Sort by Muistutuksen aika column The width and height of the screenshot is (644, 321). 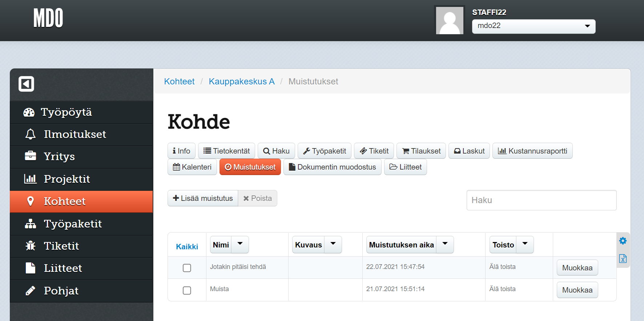point(401,245)
